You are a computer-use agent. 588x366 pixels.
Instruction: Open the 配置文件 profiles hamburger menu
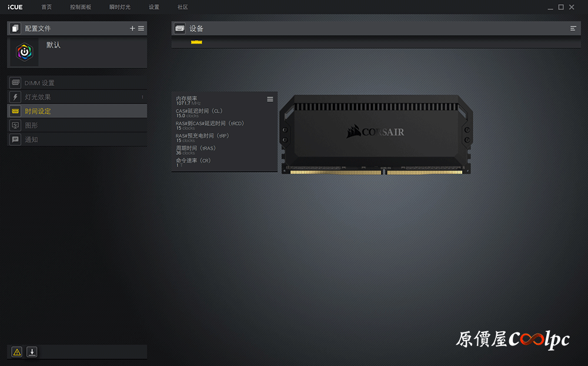coord(141,28)
